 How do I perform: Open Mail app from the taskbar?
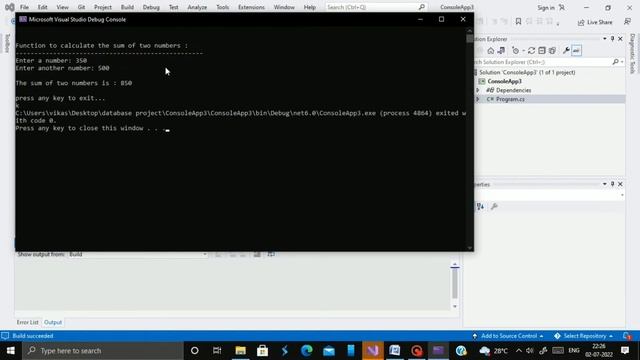(x=329, y=351)
